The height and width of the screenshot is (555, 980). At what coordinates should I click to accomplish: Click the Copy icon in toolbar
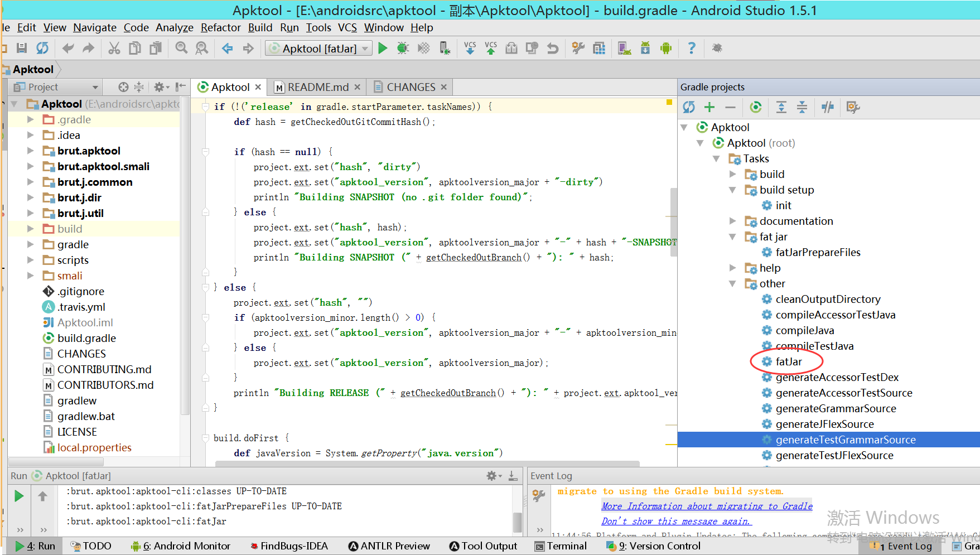pos(135,49)
